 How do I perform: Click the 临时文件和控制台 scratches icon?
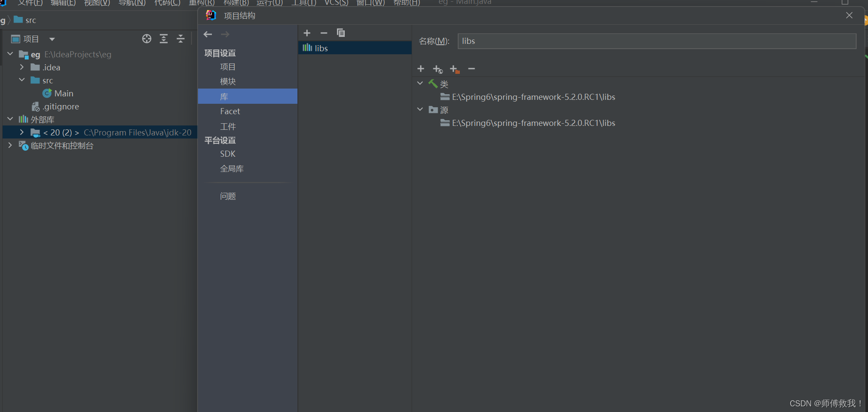click(23, 145)
